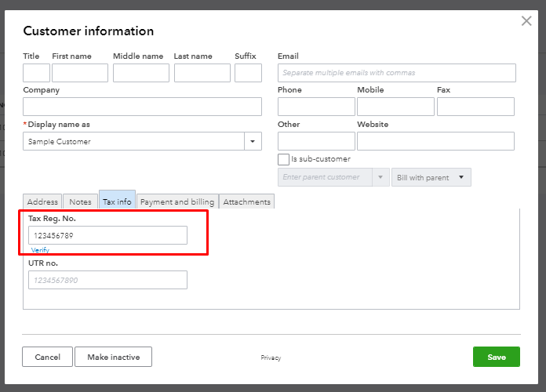Expand the Display name as dropdown

[253, 142]
